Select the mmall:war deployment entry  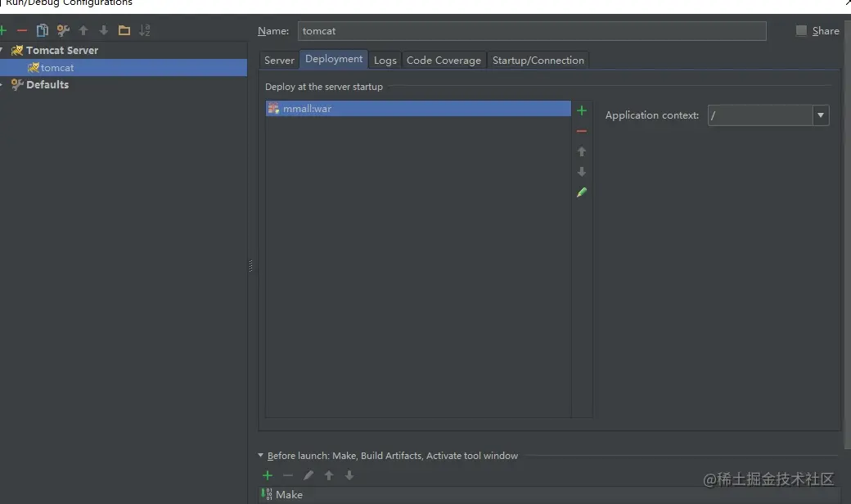[418, 109]
